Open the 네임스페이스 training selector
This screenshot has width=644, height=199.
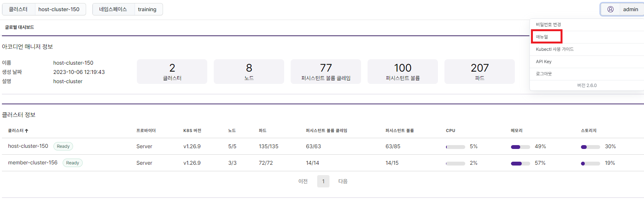coord(128,9)
